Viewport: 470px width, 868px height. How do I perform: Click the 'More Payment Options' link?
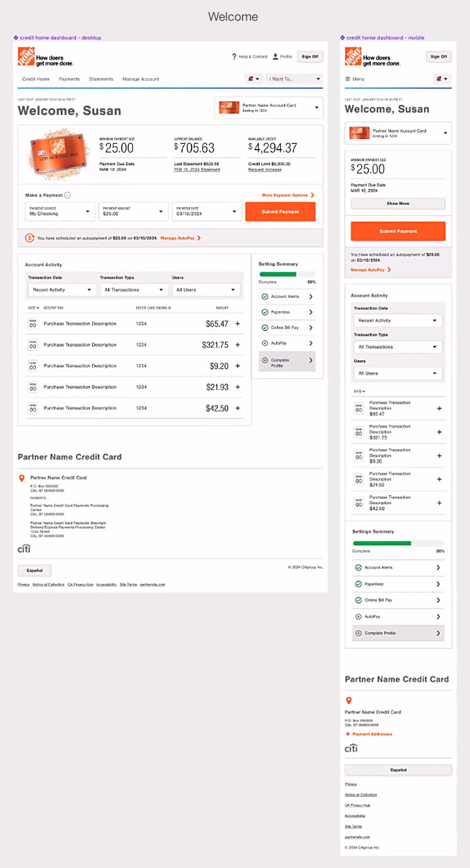tap(287, 195)
